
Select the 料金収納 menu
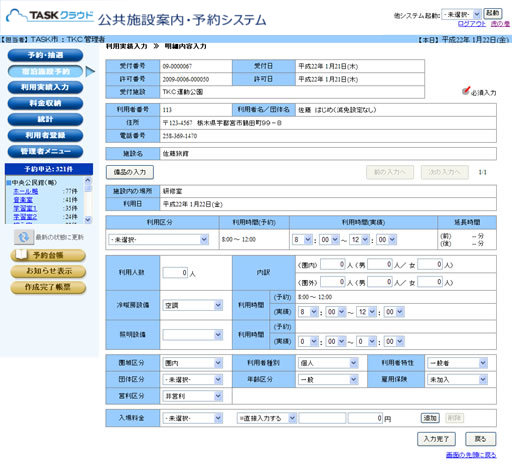pyautogui.click(x=45, y=103)
